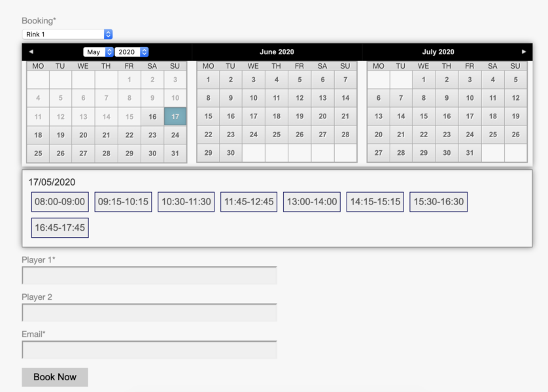Select June 1 in the calendar
Screen dimensions: 548x392
pos(209,80)
